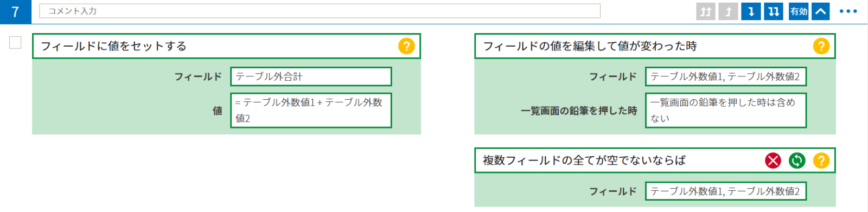Screen dimensions: 868x212
Task: Click green swap icon on 複数フィールド condition
Action: 797,160
